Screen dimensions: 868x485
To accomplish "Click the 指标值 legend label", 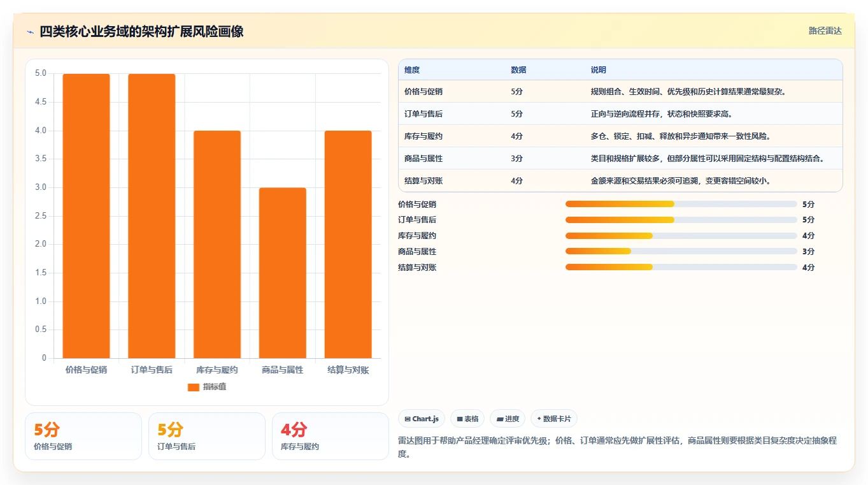I will [215, 387].
